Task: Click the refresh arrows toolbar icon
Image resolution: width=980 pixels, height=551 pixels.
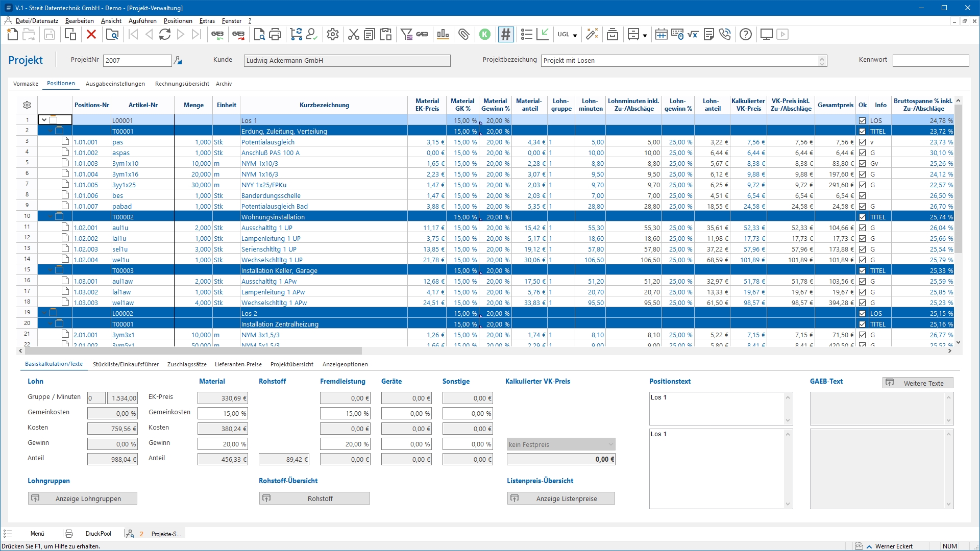Action: [x=165, y=35]
